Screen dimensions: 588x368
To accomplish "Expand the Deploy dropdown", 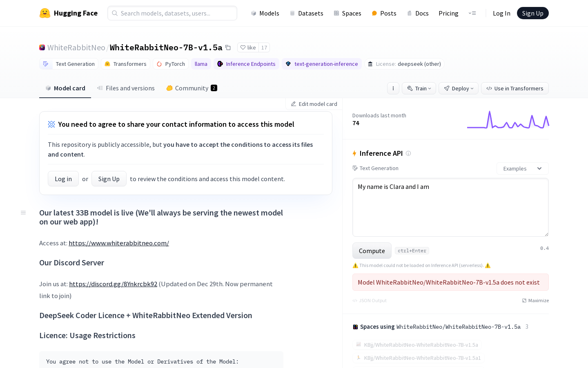I will (458, 88).
